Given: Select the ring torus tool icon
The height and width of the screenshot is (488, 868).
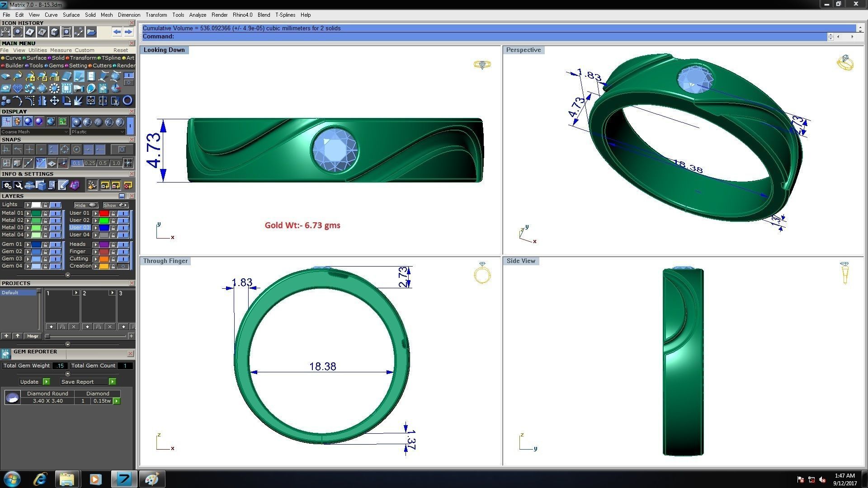Looking at the screenshot, I should point(127,100).
